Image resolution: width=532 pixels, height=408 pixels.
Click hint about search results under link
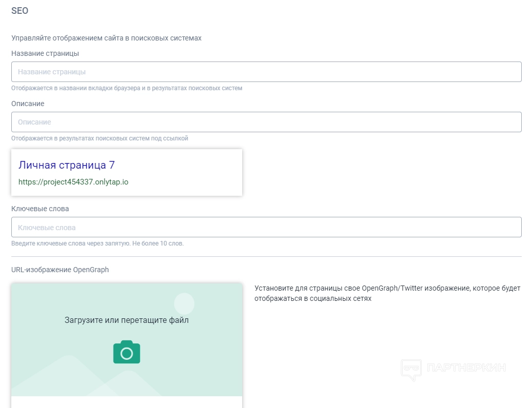coord(100,138)
